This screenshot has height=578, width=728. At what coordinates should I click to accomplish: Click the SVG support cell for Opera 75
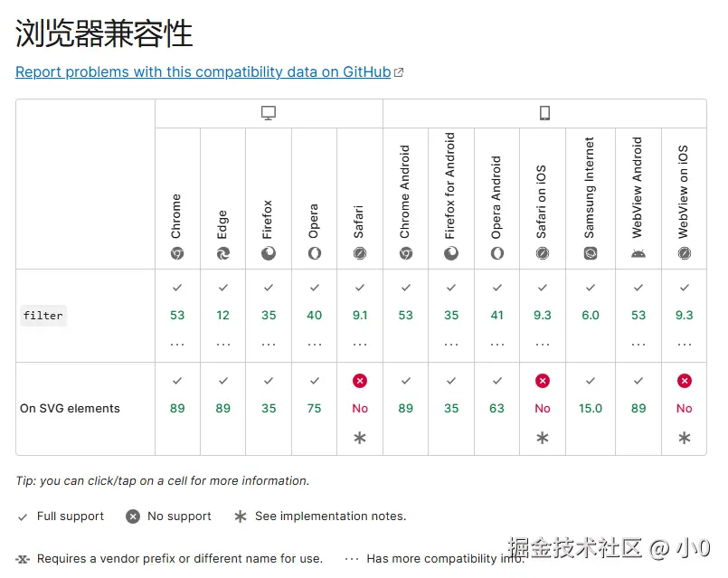[315, 408]
